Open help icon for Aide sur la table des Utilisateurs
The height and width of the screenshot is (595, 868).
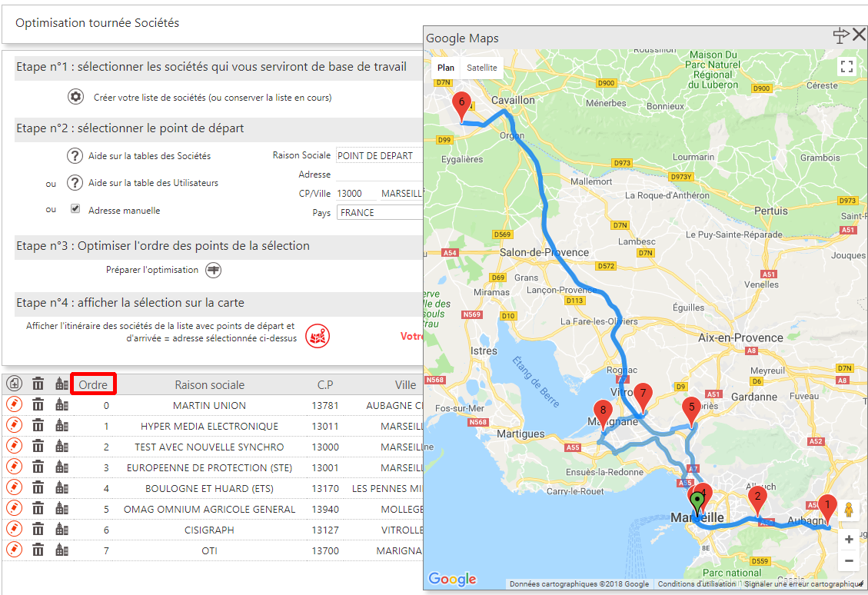point(75,182)
